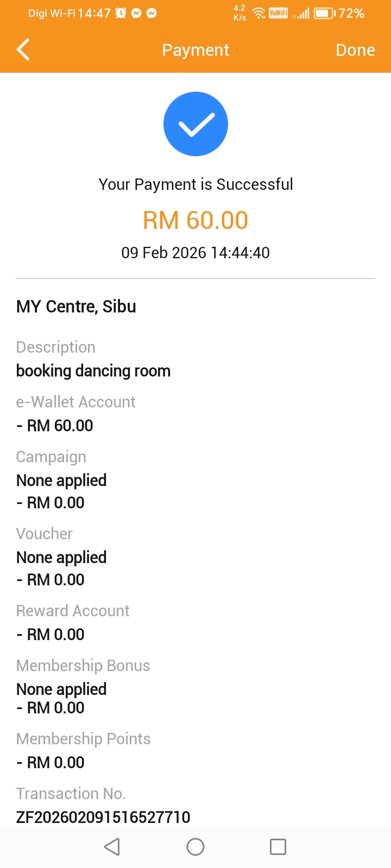Tap the VoWiFi indicator icon

pyautogui.click(x=278, y=14)
